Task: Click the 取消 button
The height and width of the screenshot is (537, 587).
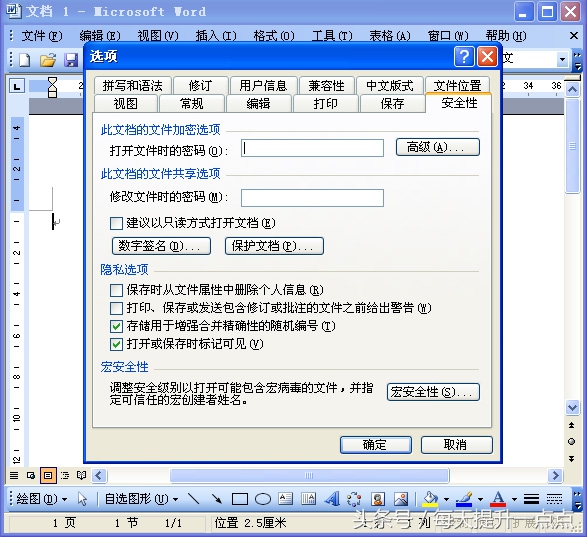Action: click(x=457, y=445)
